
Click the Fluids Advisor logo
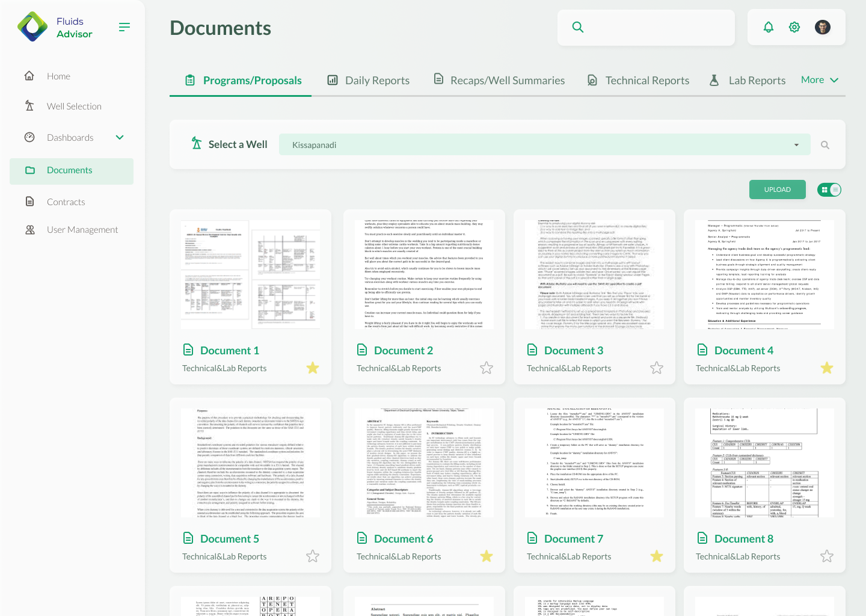click(32, 27)
